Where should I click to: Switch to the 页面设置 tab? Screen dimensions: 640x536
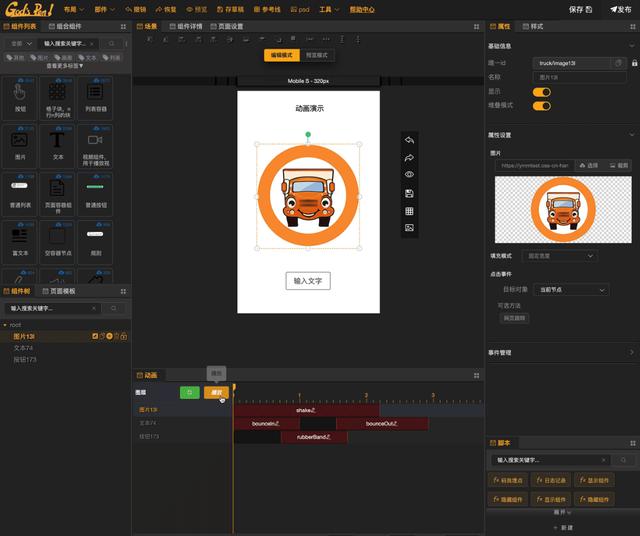click(227, 27)
